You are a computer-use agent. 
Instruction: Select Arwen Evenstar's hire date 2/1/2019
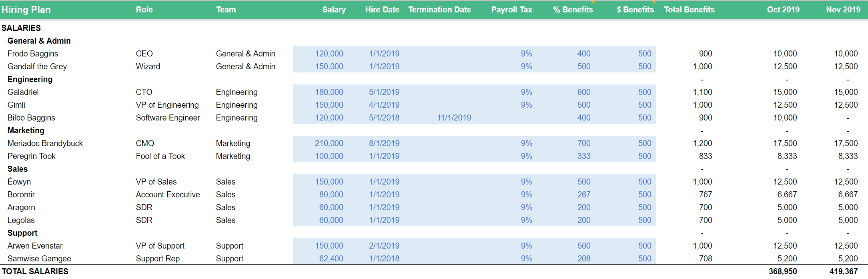click(384, 246)
